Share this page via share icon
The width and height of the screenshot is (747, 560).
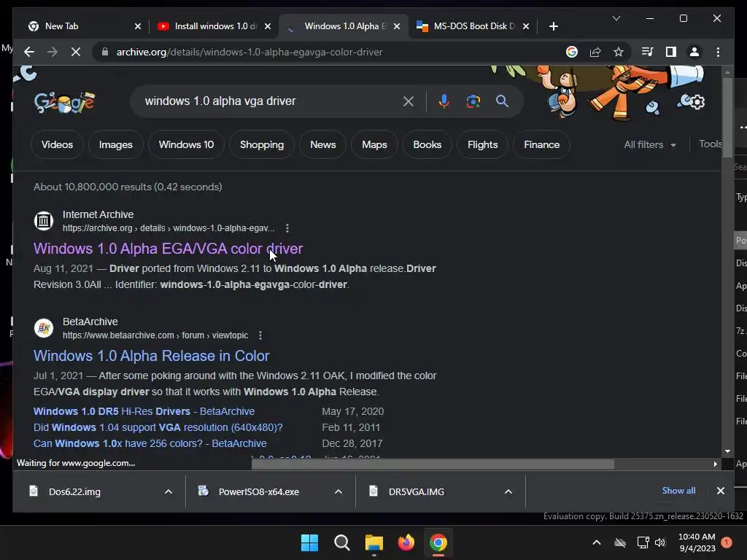[595, 52]
